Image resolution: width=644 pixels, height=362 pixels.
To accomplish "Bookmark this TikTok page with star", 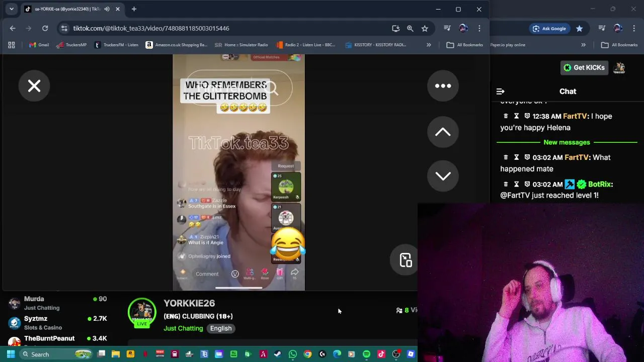I will click(x=425, y=28).
